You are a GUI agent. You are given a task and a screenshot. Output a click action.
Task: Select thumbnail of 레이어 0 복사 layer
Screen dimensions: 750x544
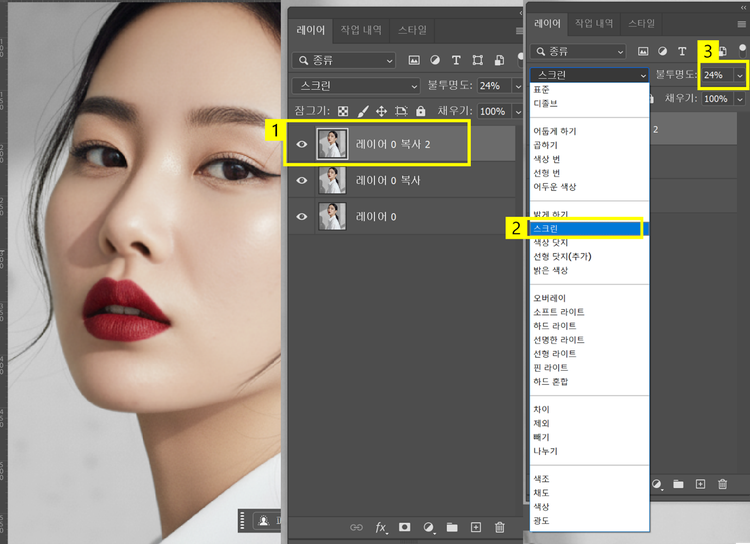point(332,180)
